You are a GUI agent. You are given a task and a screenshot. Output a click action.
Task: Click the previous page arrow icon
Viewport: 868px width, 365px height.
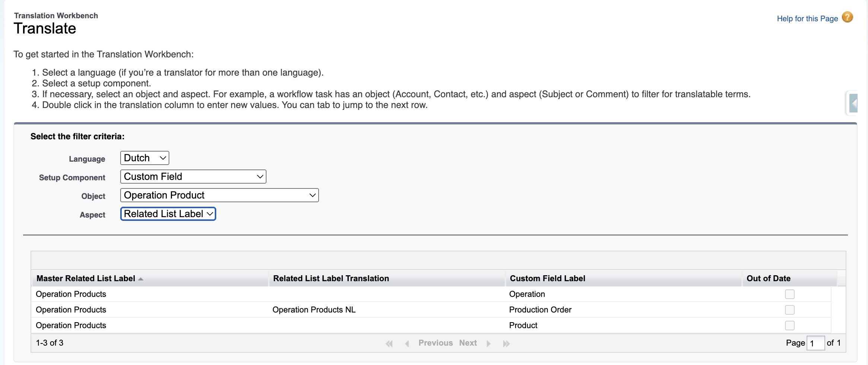tap(407, 343)
